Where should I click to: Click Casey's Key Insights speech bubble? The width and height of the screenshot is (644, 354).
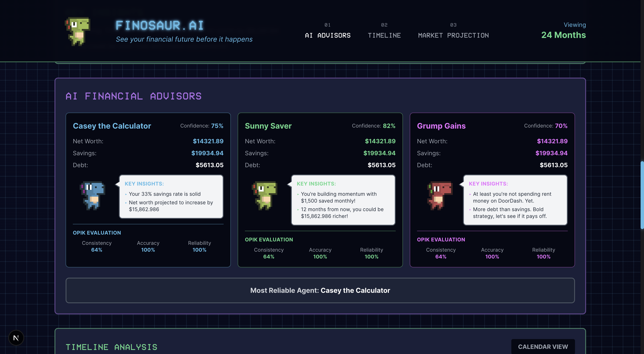point(171,197)
